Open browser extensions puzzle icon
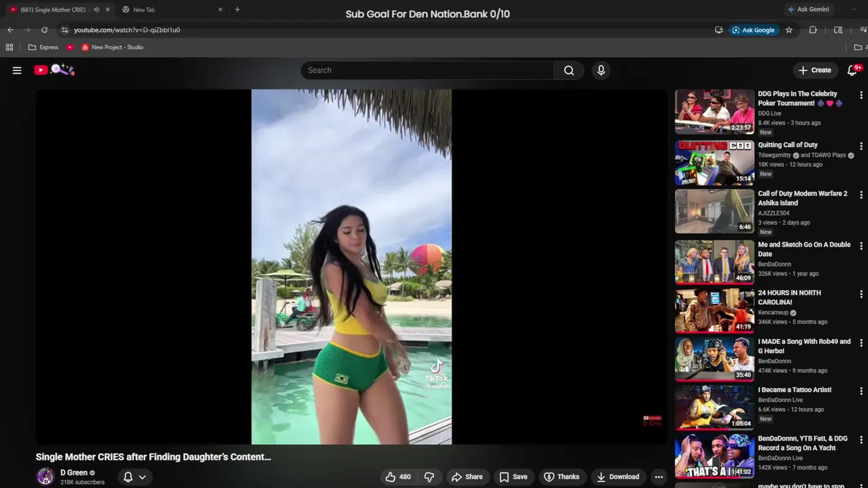868x488 pixels. (x=812, y=30)
